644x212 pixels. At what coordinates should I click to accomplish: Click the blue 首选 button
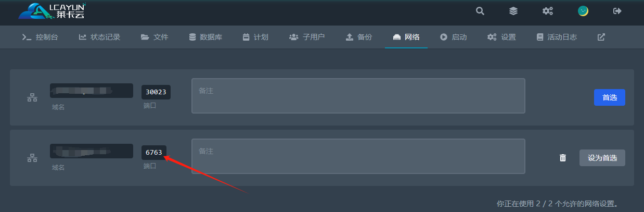pyautogui.click(x=609, y=97)
